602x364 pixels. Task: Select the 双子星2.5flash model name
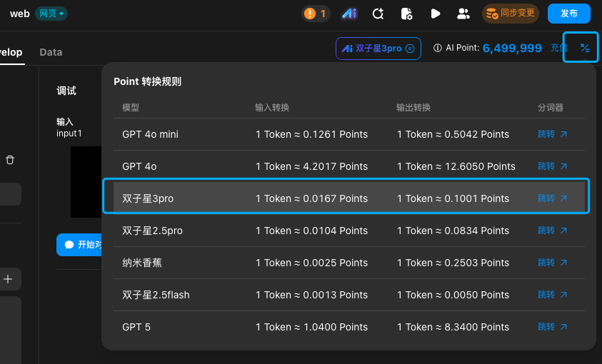tap(156, 295)
